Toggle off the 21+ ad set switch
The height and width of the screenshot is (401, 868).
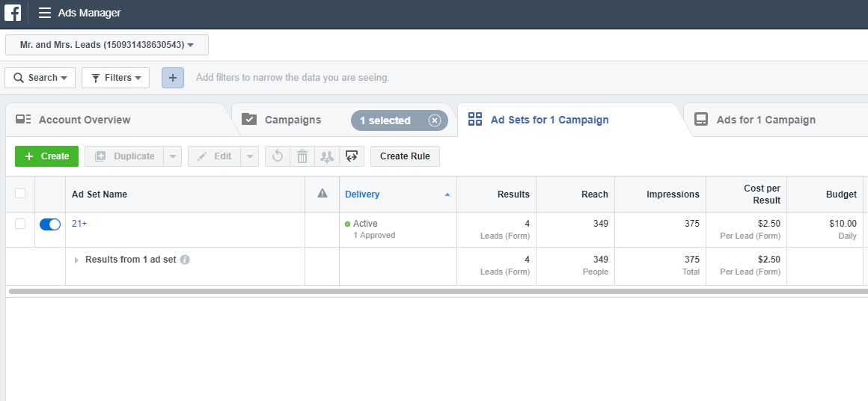coord(50,224)
